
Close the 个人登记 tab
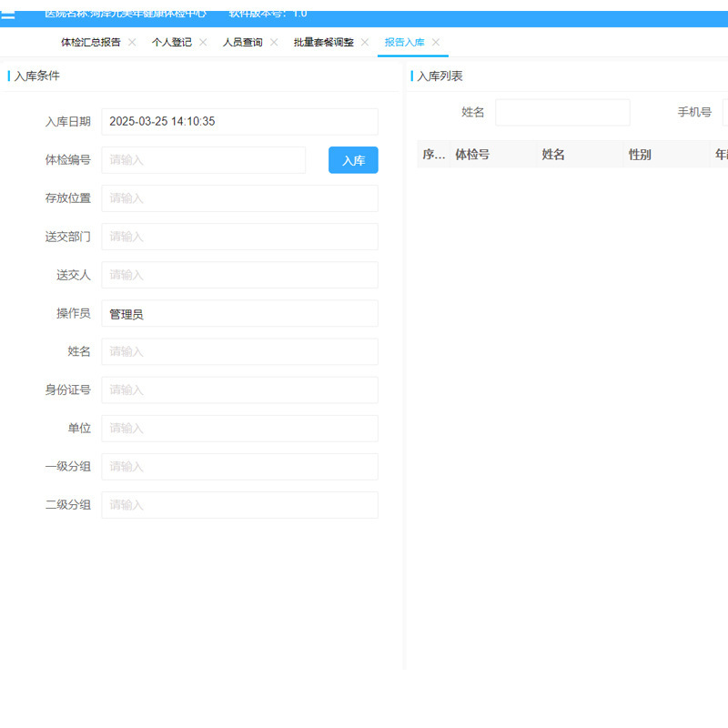tap(203, 43)
